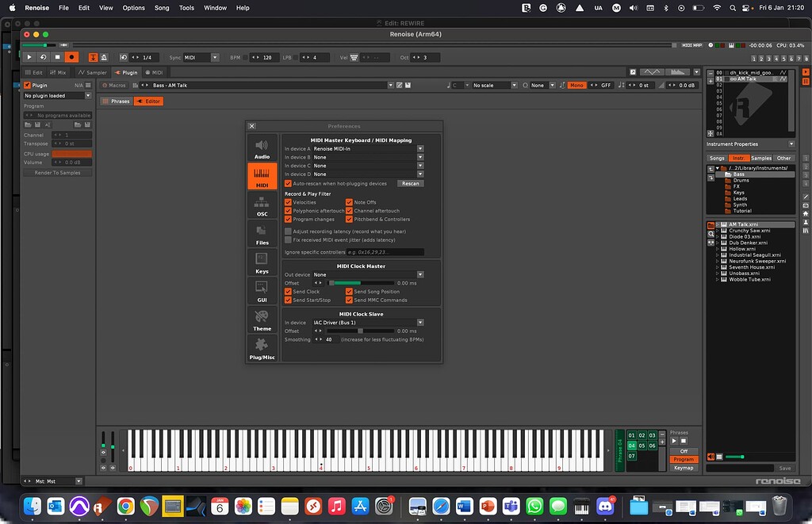The width and height of the screenshot is (812, 524).
Task: Play the selected phrase in Phrases panel
Action: coord(674,441)
